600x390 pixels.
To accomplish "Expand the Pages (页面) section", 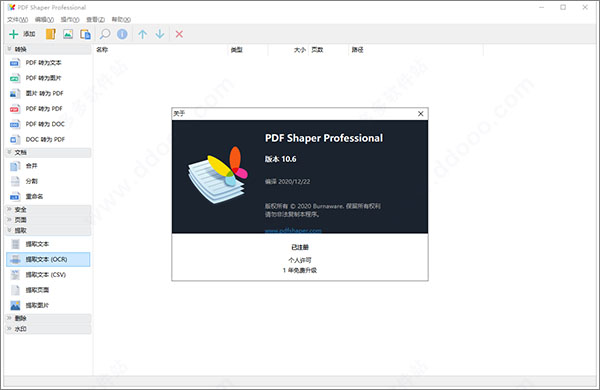I will [48, 220].
